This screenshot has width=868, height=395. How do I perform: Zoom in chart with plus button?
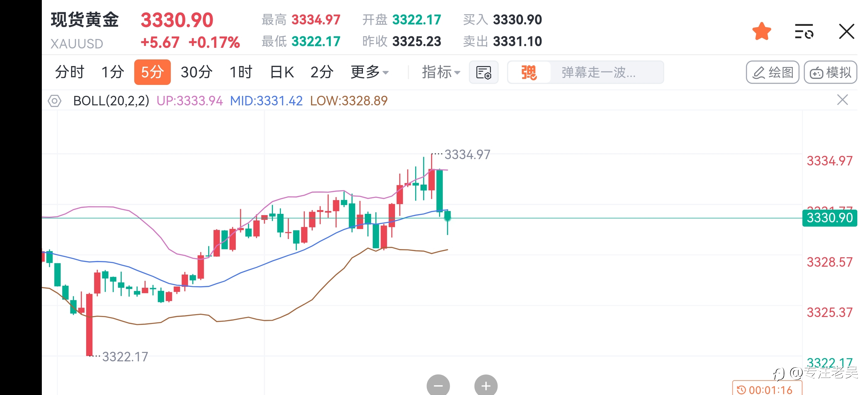coord(486,385)
